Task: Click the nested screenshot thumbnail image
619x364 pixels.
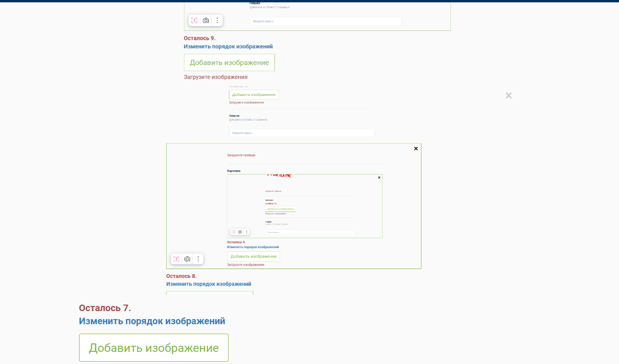Action: pyautogui.click(x=304, y=206)
